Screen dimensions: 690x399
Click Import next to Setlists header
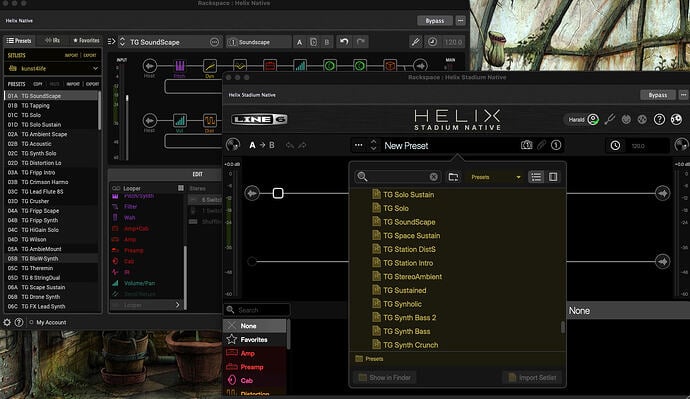coord(71,55)
